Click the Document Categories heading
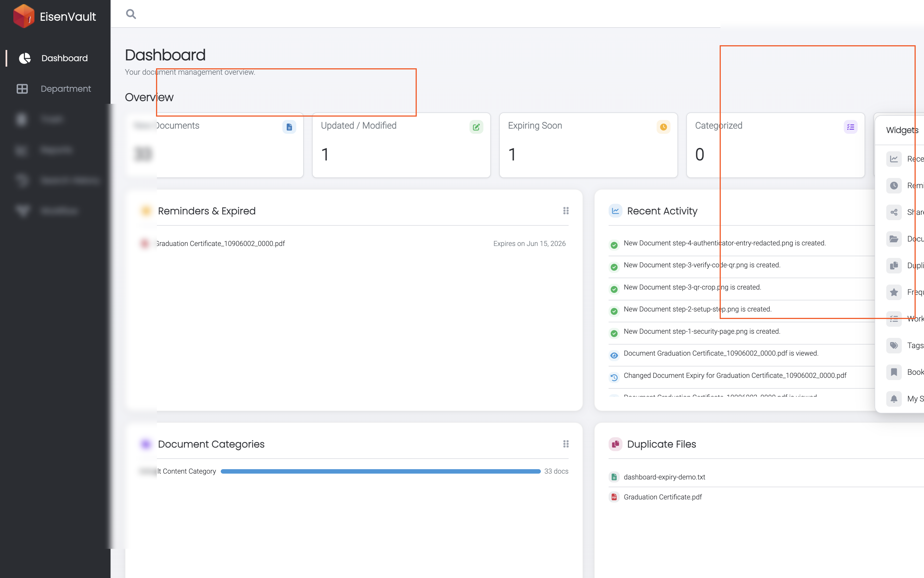The height and width of the screenshot is (578, 924). (211, 444)
